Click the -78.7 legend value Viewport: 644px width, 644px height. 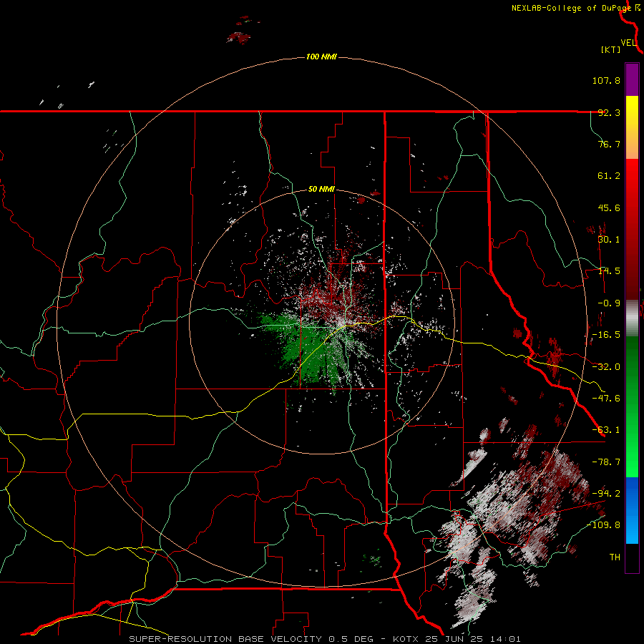tap(606, 462)
